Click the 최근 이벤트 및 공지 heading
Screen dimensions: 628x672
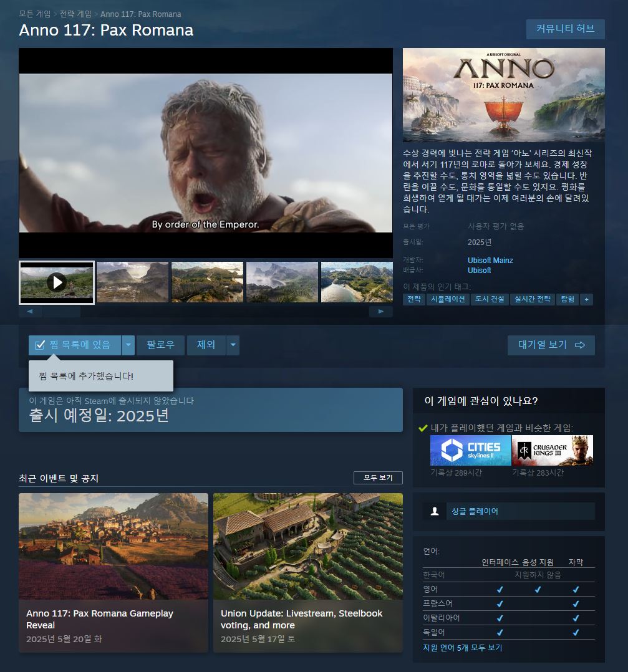coord(59,478)
